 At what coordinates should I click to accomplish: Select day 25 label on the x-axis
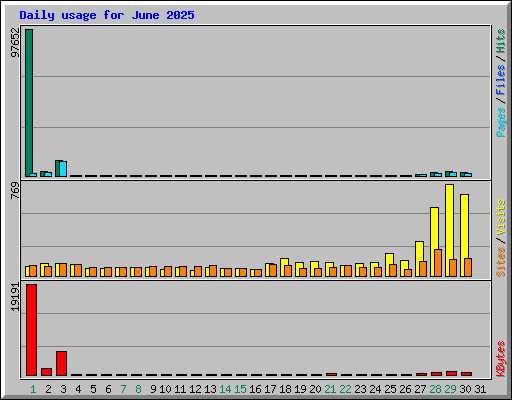(x=390, y=389)
